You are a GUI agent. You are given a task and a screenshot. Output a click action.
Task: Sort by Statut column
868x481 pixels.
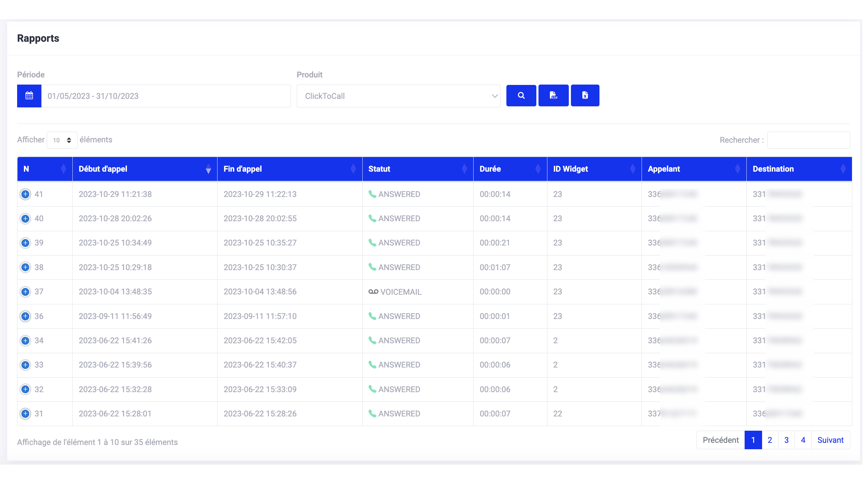coord(418,169)
